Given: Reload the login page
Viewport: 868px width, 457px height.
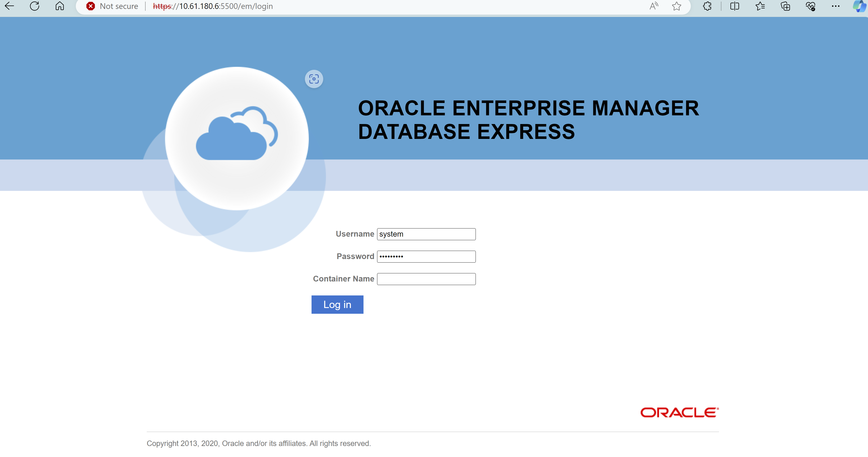Looking at the screenshot, I should [35, 6].
